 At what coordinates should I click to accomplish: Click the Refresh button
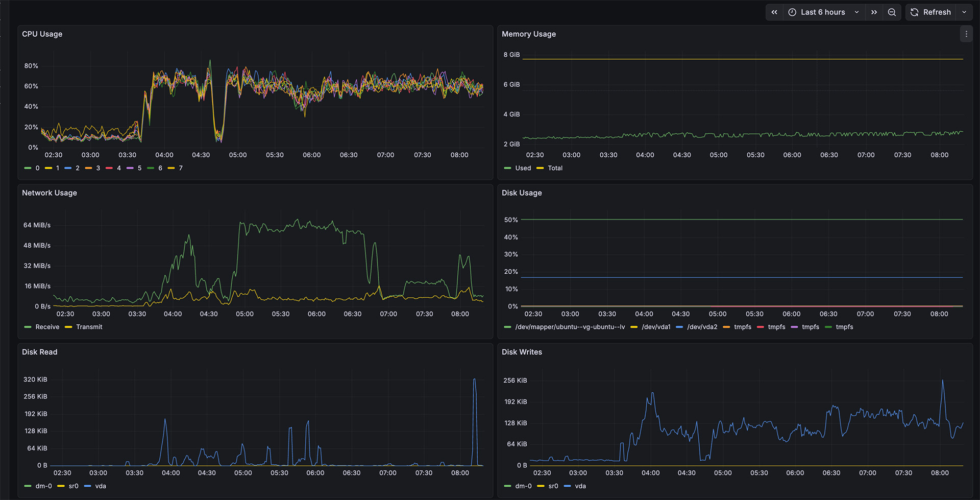point(937,12)
